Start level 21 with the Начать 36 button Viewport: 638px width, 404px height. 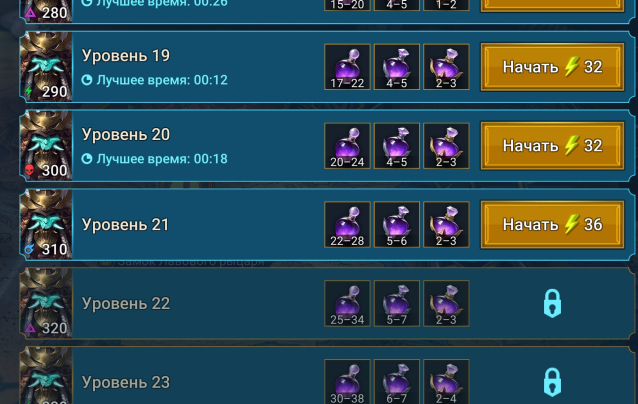tap(552, 225)
